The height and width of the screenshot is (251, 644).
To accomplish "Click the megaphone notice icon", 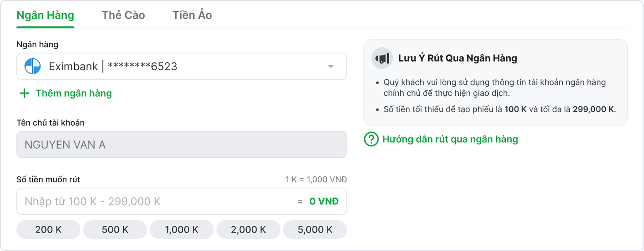I will pyautogui.click(x=382, y=58).
